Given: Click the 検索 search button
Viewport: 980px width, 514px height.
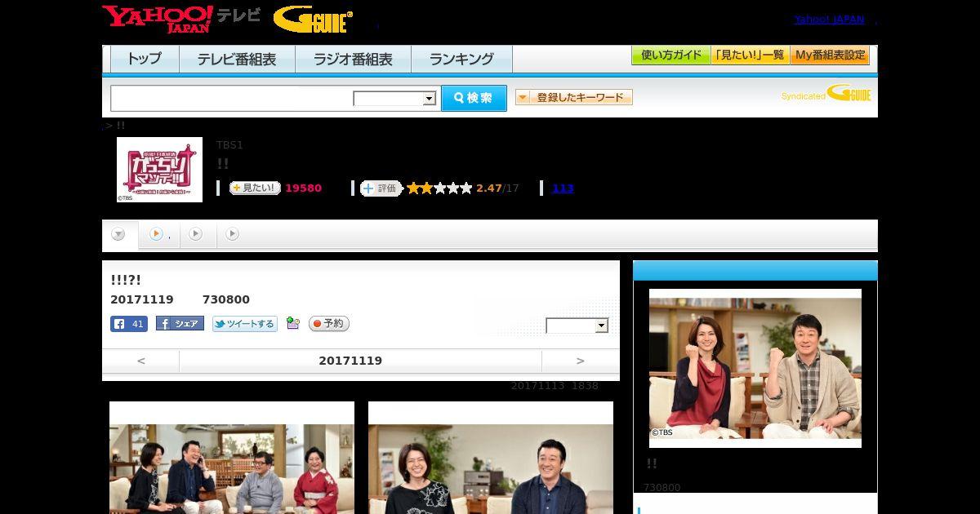Looking at the screenshot, I should pyautogui.click(x=474, y=98).
